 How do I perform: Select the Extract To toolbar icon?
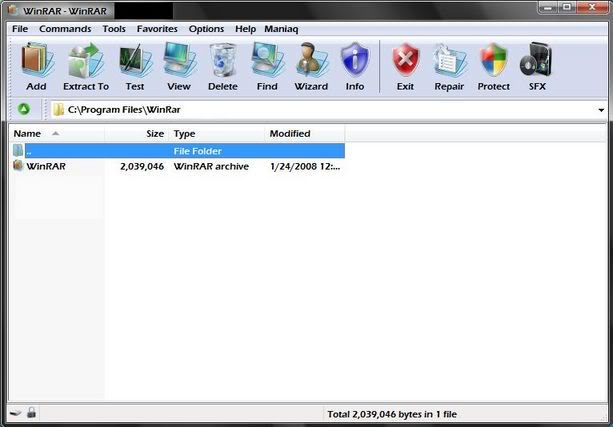point(86,61)
